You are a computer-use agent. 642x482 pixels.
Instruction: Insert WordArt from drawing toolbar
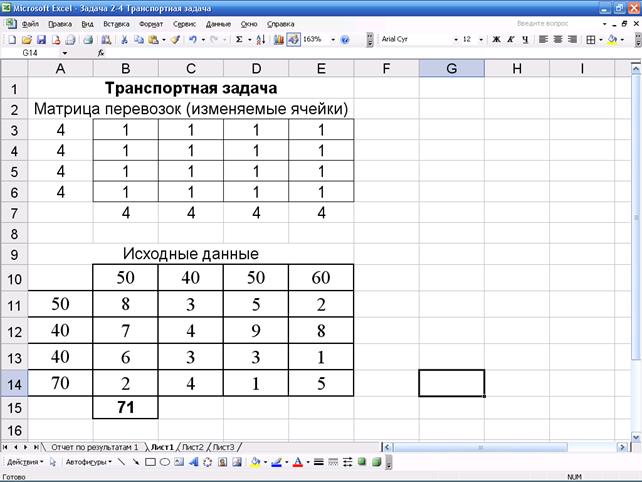point(193,462)
